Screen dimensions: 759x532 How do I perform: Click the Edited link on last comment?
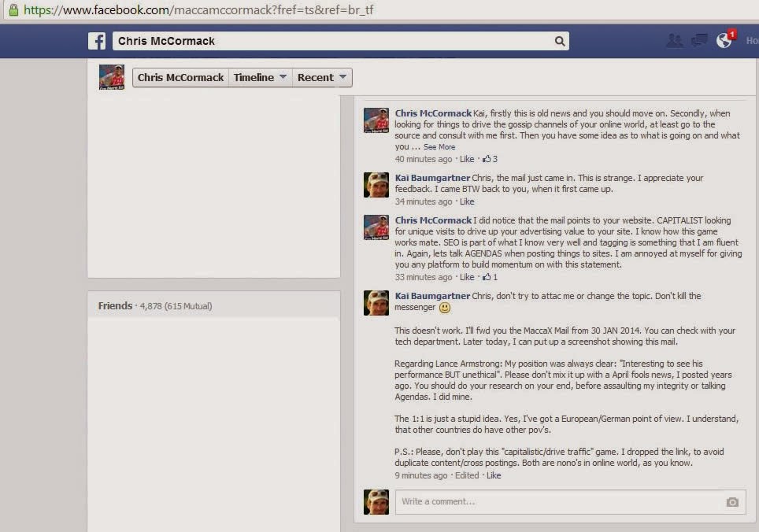click(467, 475)
